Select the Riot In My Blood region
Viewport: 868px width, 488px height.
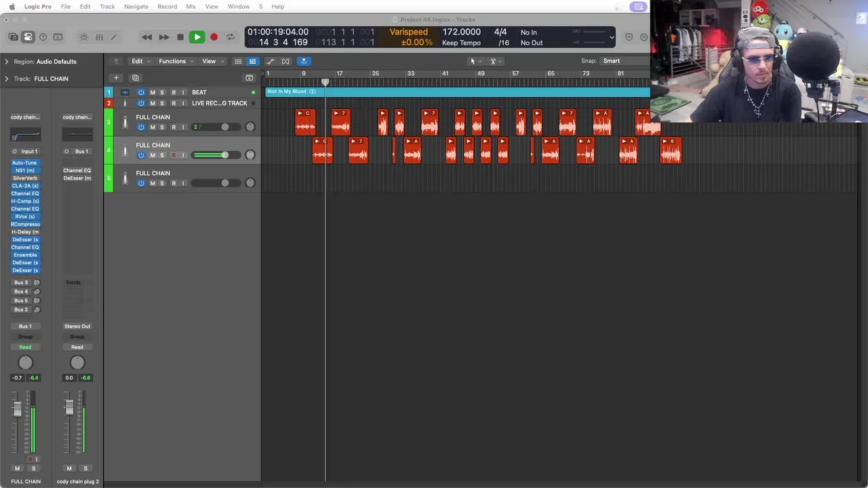pyautogui.click(x=457, y=91)
